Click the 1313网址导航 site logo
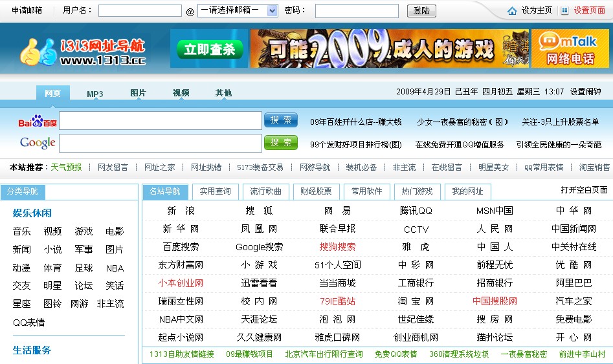 pyautogui.click(x=83, y=52)
